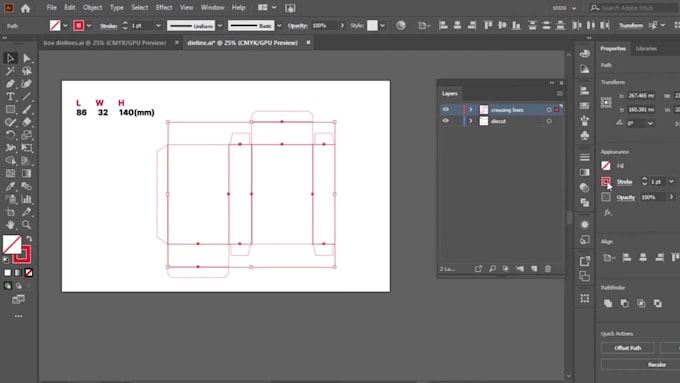Click the X position field in Transform
Screen dimensions: 680x383
[x=641, y=96]
